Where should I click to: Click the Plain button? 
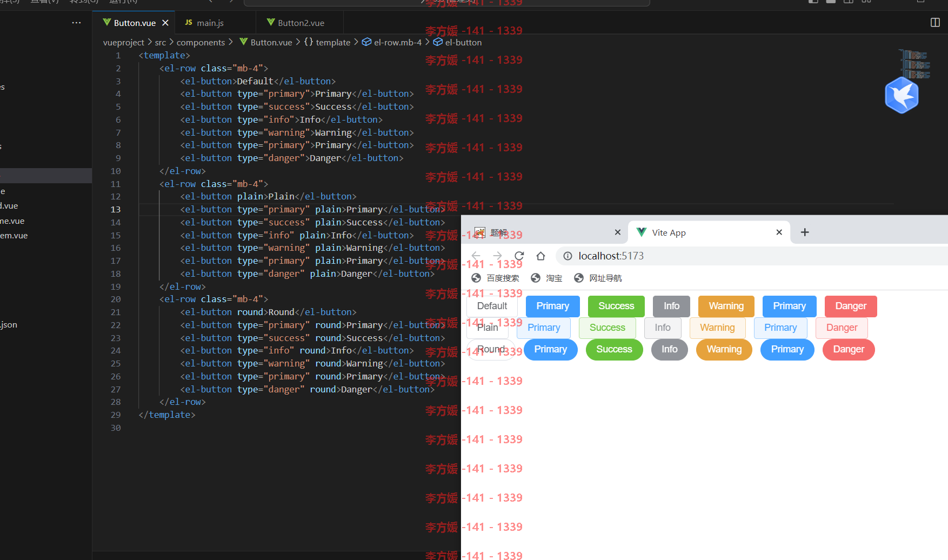coord(488,328)
